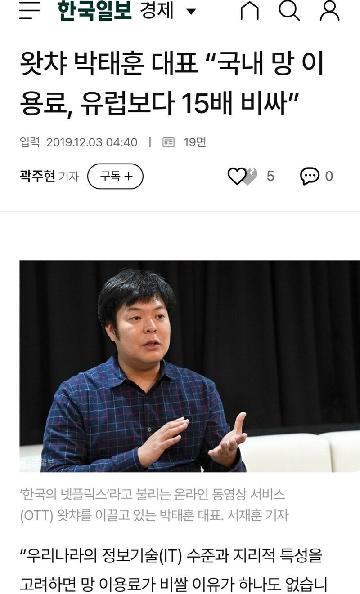The height and width of the screenshot is (594, 360).
Task: Click the comment count number 0
Action: (329, 176)
